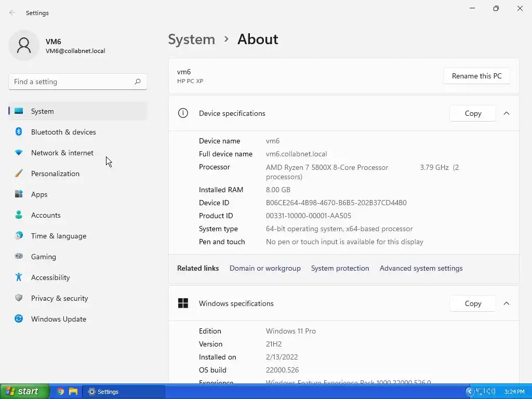Open Advanced system settings link
Screen dimensions: 532x399
[421, 268]
